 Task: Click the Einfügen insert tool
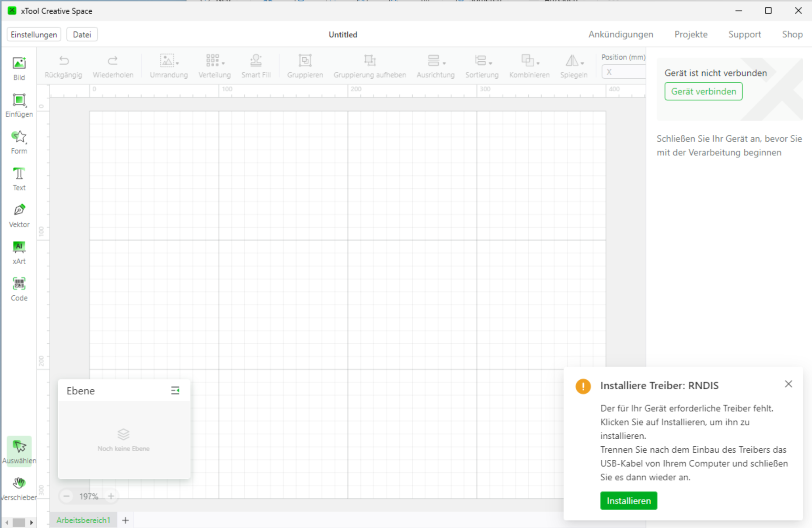coord(19,105)
